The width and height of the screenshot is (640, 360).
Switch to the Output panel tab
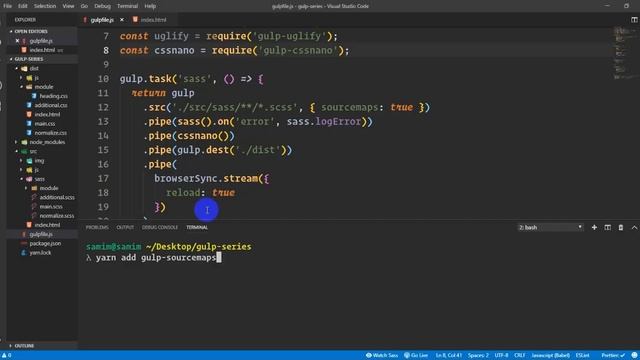[x=125, y=227]
